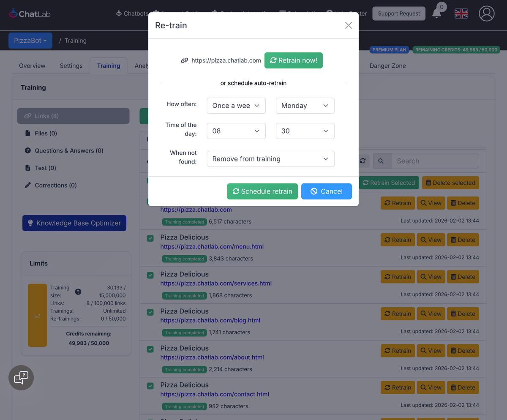Open the Links (8) sidebar section
Image resolution: width=507 pixels, height=420 pixels.
pyautogui.click(x=73, y=116)
